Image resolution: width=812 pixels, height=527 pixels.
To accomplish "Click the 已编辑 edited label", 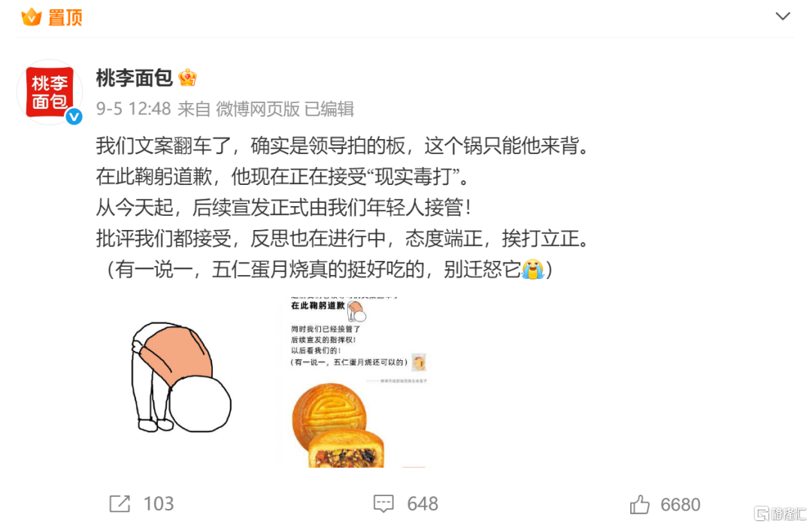I will (x=329, y=109).
